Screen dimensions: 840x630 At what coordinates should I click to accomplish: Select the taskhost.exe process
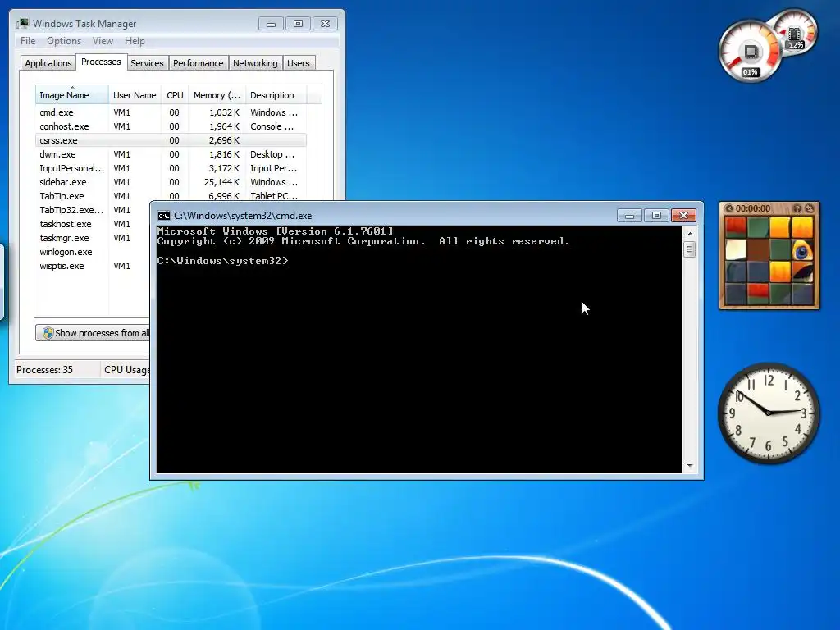(x=92, y=224)
